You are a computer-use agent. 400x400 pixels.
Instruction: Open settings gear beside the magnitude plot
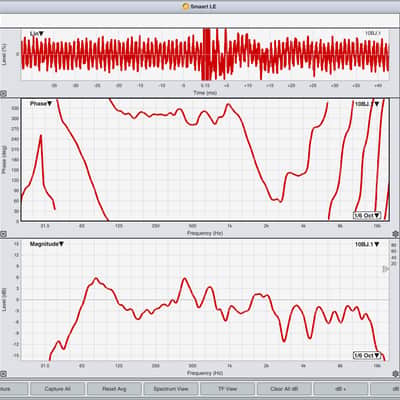click(x=396, y=374)
